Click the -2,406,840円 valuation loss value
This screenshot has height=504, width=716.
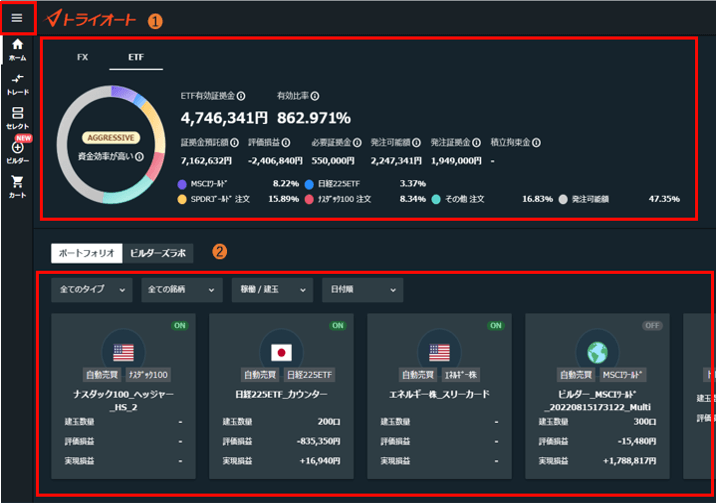pyautogui.click(x=275, y=161)
